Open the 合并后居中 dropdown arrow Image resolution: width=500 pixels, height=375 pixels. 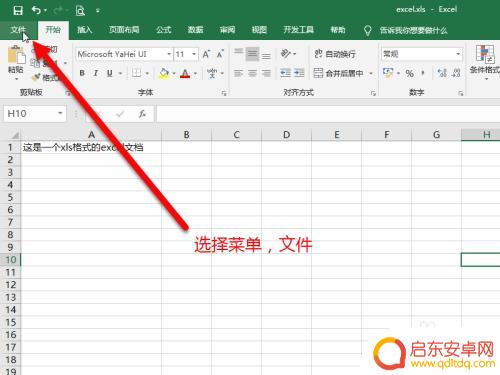371,73
